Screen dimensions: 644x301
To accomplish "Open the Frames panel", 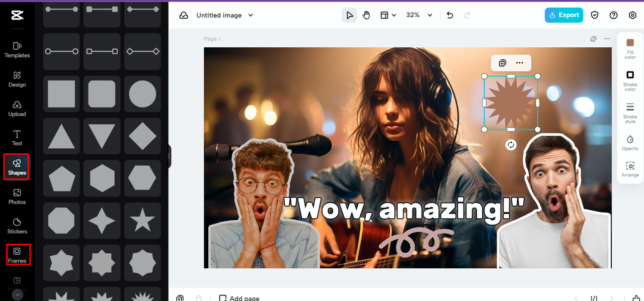I will coord(17,255).
